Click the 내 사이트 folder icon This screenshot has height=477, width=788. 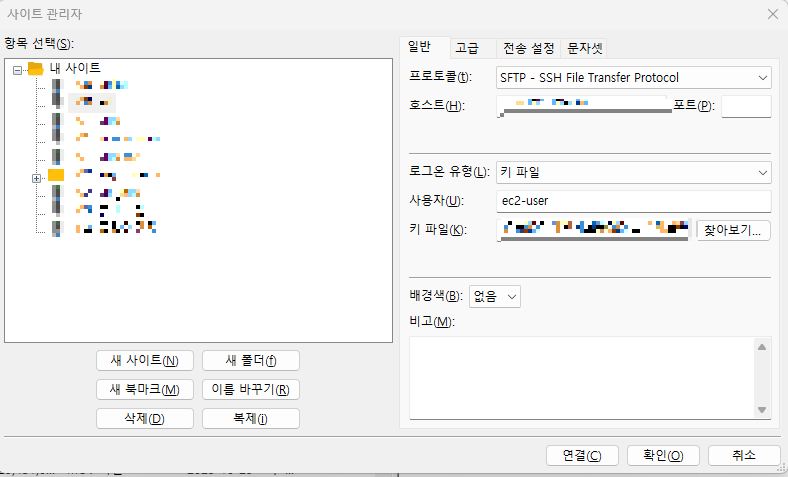click(36, 68)
